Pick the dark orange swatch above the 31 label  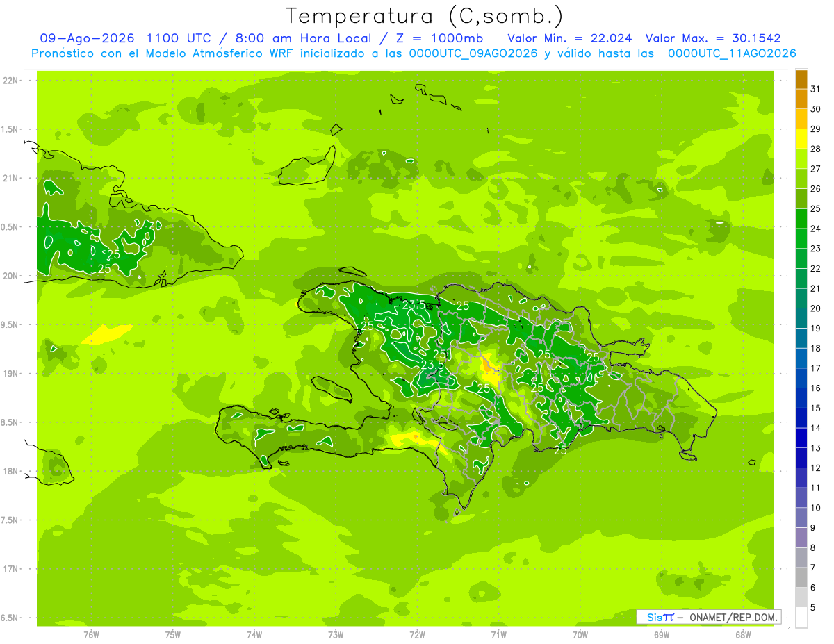point(802,79)
